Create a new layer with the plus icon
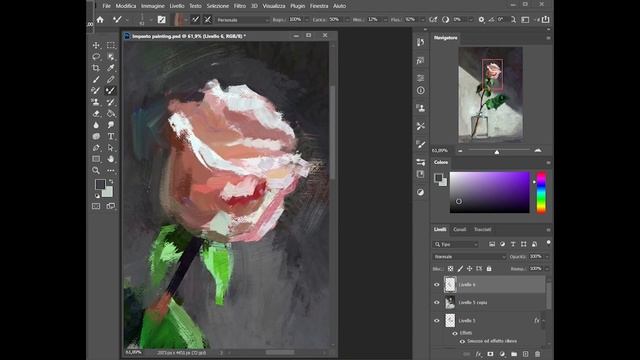The image size is (640, 360). 525,354
